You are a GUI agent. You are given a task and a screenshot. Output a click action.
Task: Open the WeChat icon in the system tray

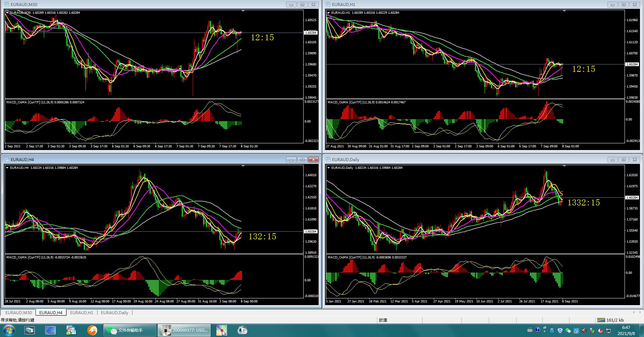tap(568, 331)
